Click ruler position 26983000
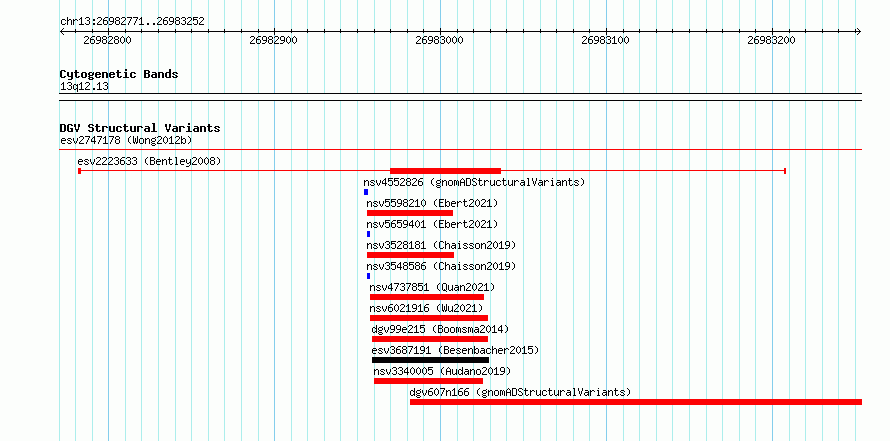 point(439,40)
